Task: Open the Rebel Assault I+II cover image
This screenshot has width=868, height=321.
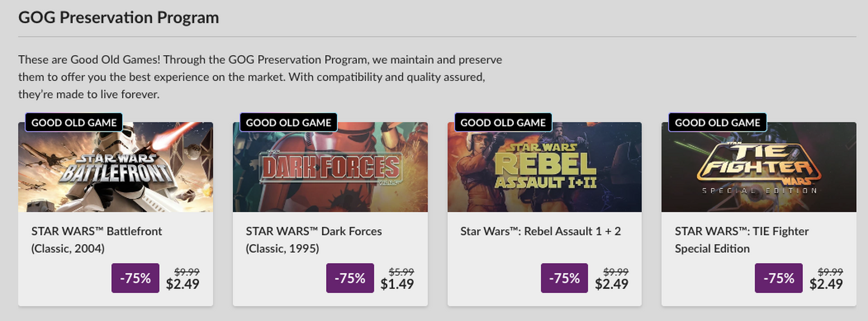Action: pos(544,172)
